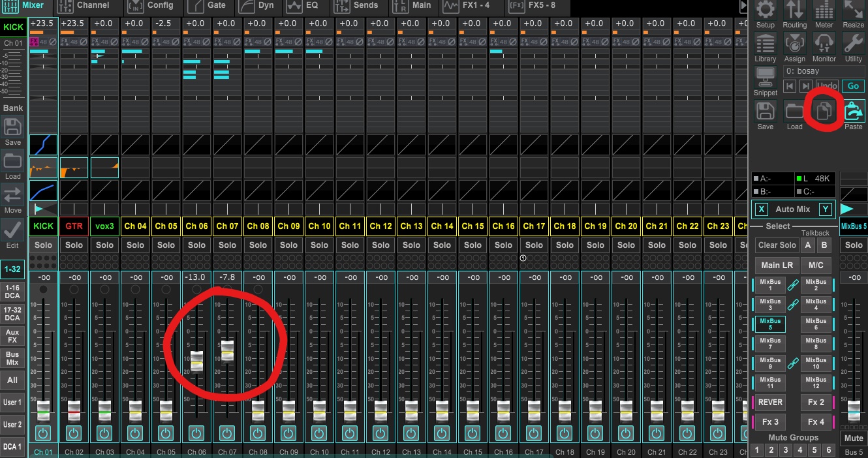
Task: Click the Copy pages icon beside Paste
Action: click(x=824, y=112)
